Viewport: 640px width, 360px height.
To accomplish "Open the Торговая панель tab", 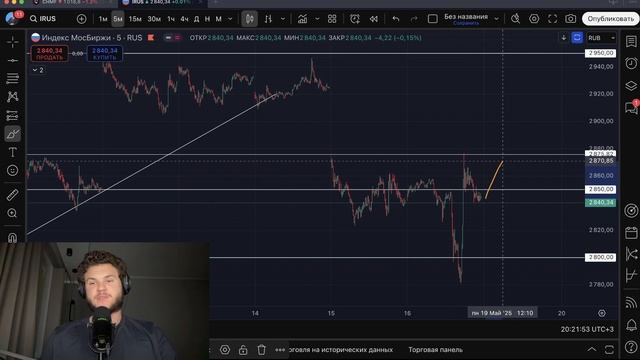I will click(x=436, y=350).
